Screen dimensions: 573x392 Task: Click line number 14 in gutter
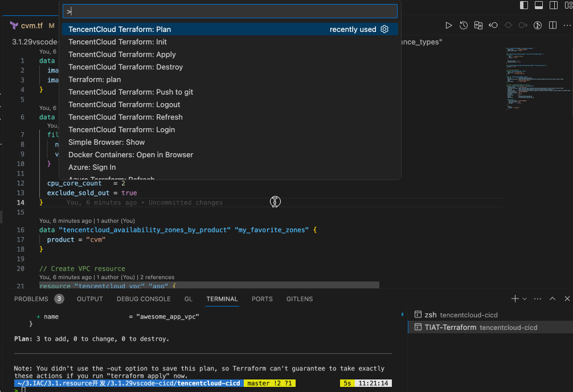[21, 203]
